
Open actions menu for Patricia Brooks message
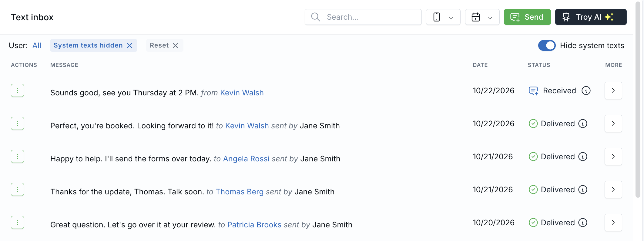[x=18, y=223]
